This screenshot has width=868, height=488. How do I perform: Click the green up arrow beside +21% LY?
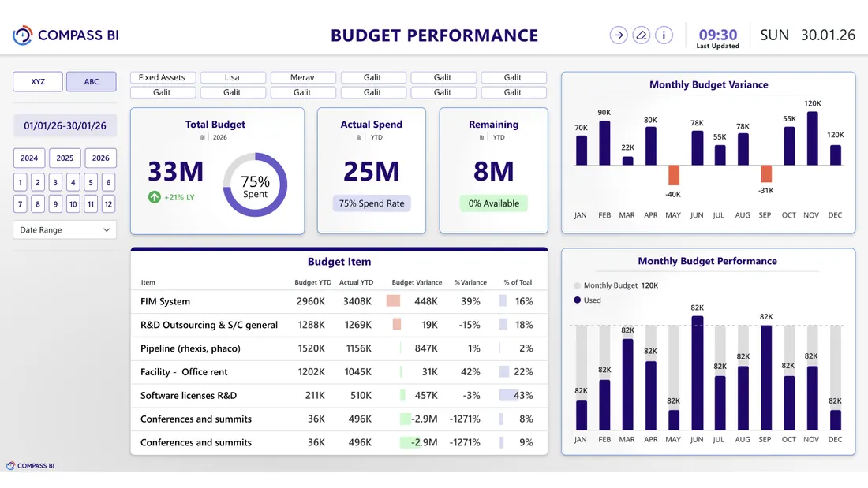(155, 197)
